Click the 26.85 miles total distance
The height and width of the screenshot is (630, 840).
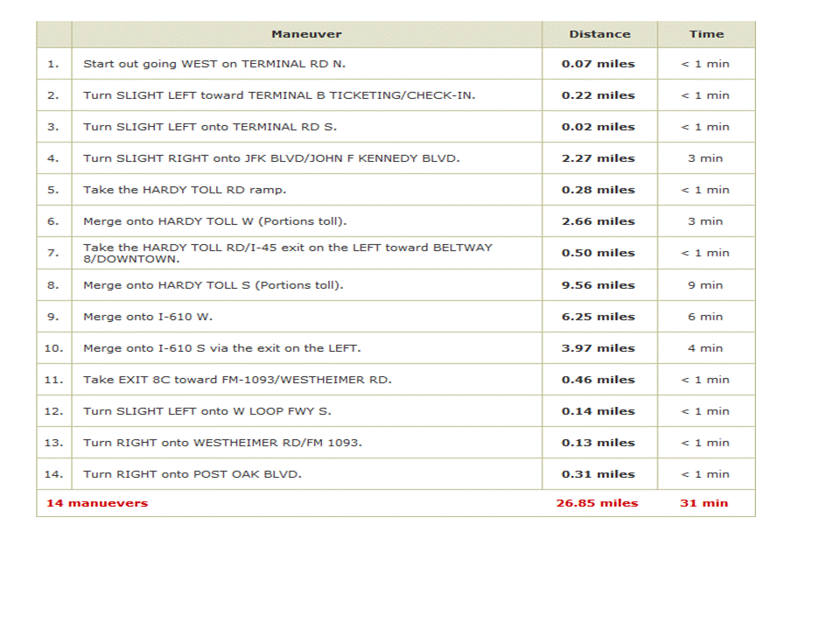pos(597,503)
